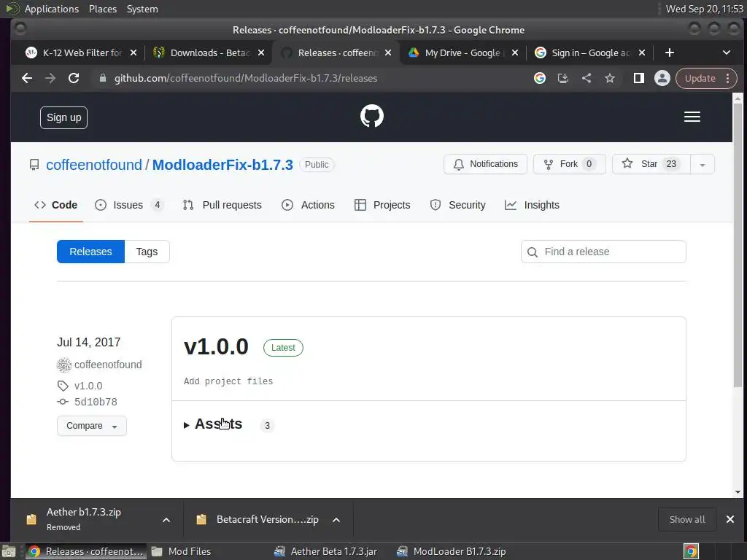Open the Actions tab
Viewport: 747px width, 560px height.
309,205
